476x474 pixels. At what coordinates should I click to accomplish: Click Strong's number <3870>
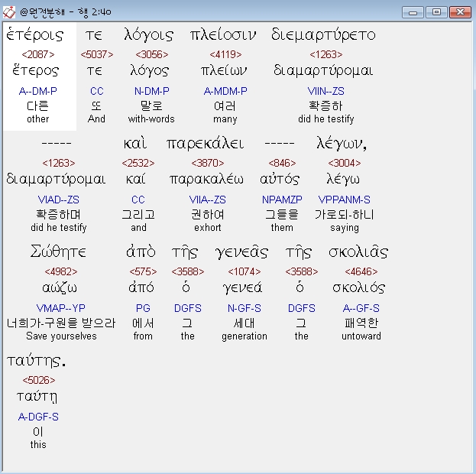pyautogui.click(x=208, y=163)
